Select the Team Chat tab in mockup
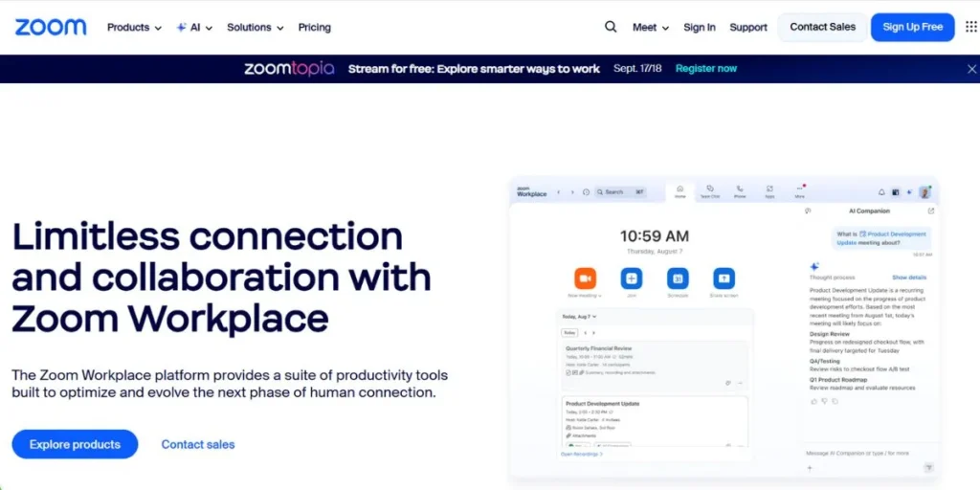 (x=710, y=191)
